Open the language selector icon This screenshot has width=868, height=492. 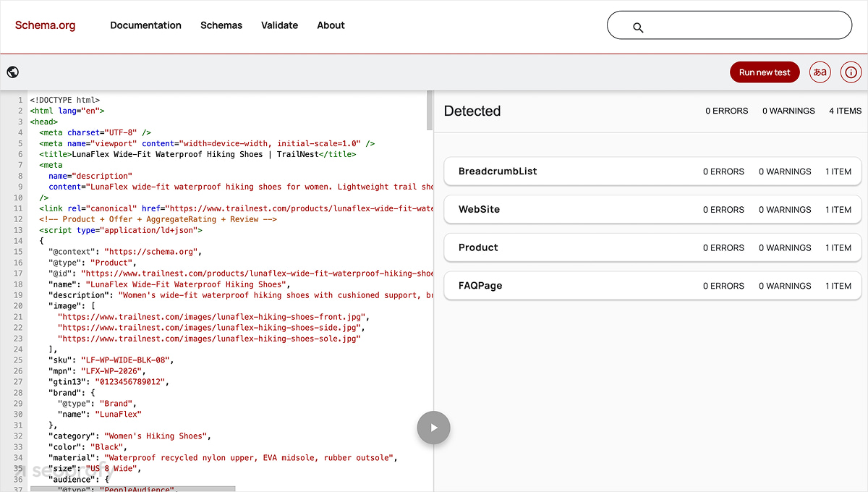820,72
